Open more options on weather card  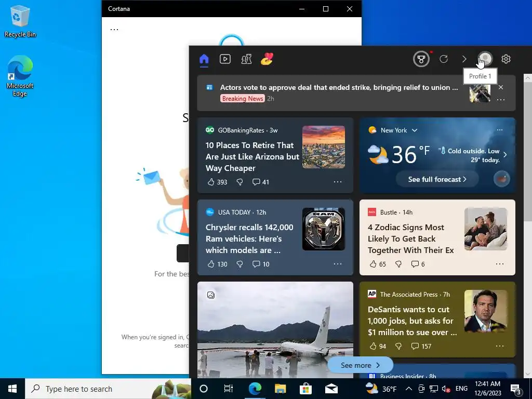pos(500,130)
